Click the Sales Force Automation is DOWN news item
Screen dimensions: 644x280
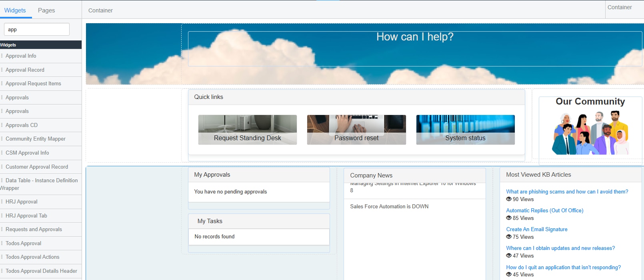click(389, 207)
